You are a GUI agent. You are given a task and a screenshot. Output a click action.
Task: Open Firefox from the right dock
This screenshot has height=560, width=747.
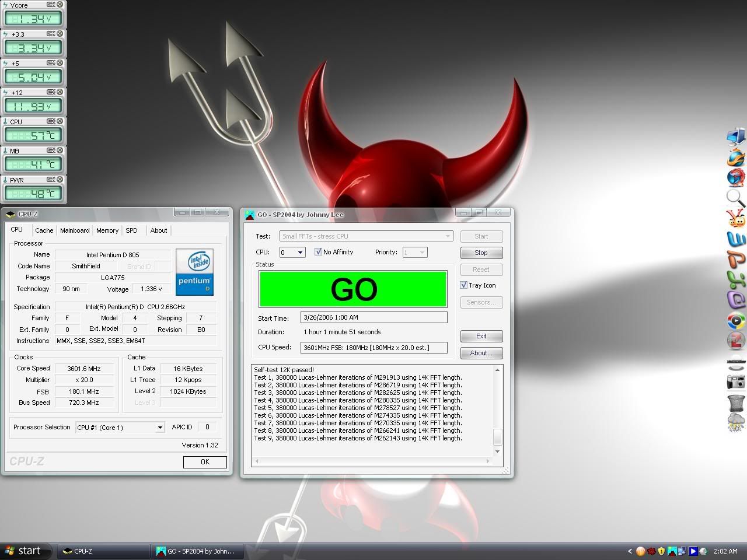click(x=736, y=157)
